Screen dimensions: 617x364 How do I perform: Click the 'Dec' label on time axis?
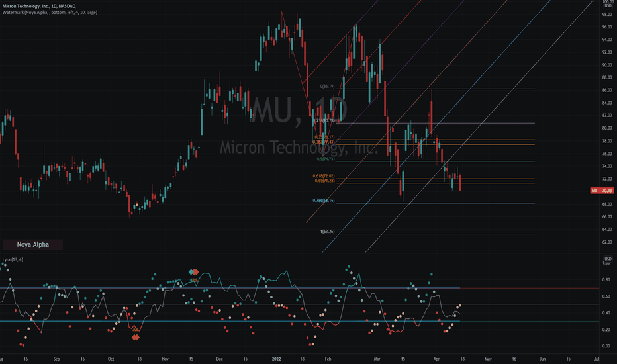219,359
